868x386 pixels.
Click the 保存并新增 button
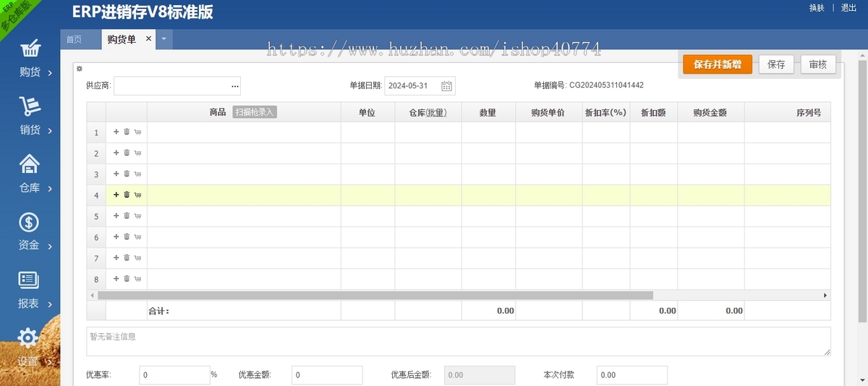click(718, 64)
